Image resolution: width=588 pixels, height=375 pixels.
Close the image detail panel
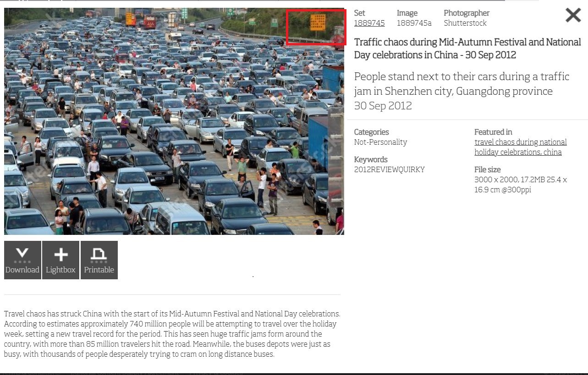pos(573,15)
